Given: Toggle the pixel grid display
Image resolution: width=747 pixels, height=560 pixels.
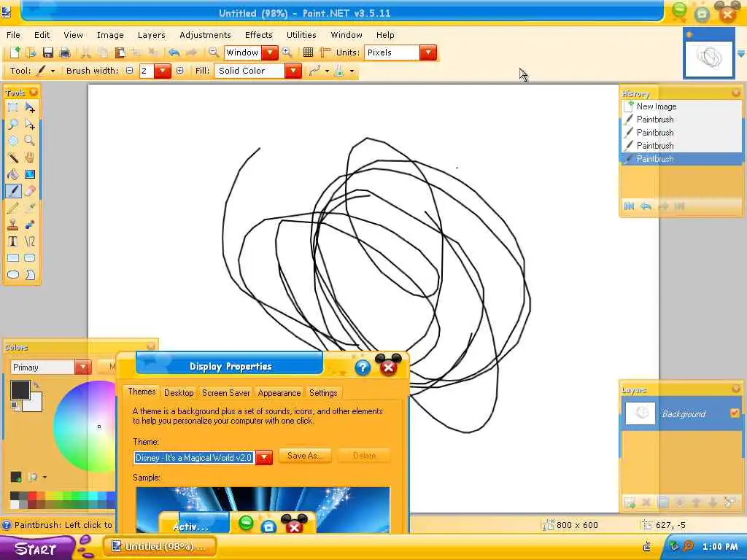Looking at the screenshot, I should [x=309, y=52].
